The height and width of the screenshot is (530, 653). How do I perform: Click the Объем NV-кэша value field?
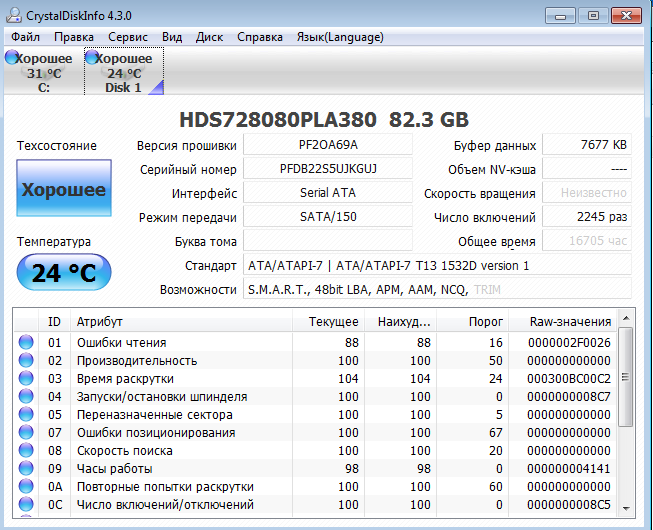[x=587, y=169]
